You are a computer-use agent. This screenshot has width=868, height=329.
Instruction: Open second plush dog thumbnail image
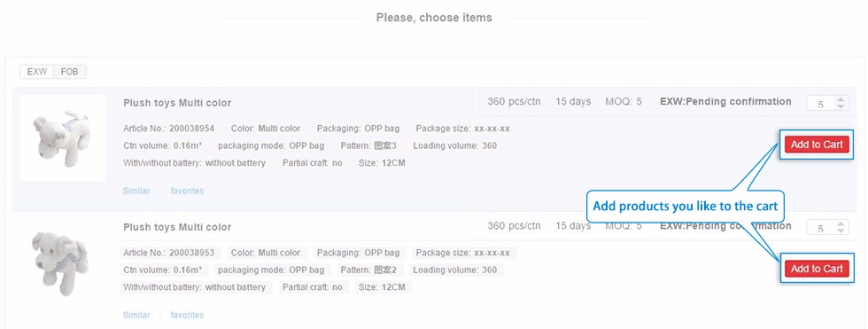(x=60, y=262)
